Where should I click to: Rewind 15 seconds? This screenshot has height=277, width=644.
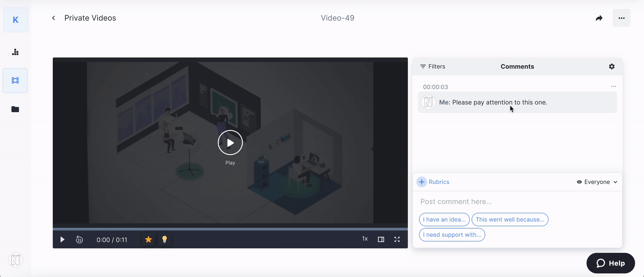pyautogui.click(x=79, y=239)
